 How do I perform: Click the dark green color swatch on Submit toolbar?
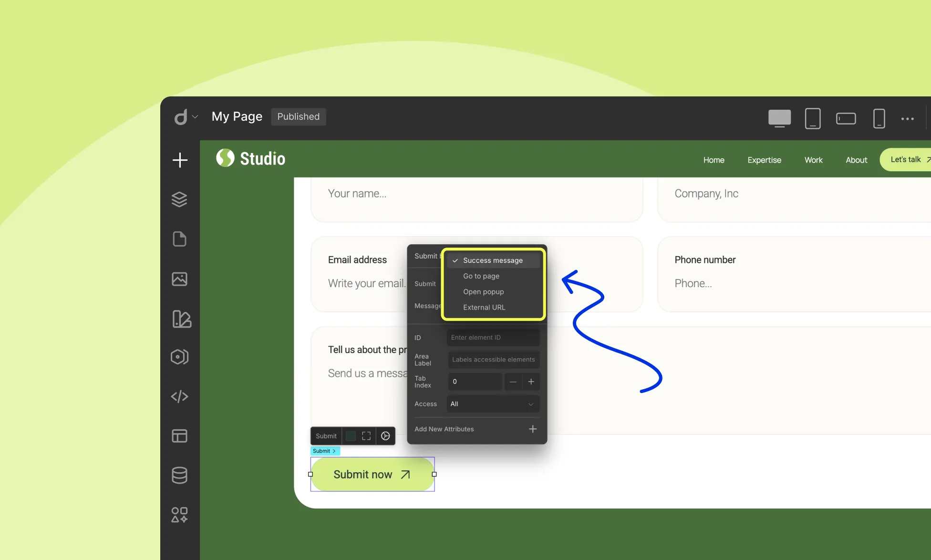click(351, 436)
